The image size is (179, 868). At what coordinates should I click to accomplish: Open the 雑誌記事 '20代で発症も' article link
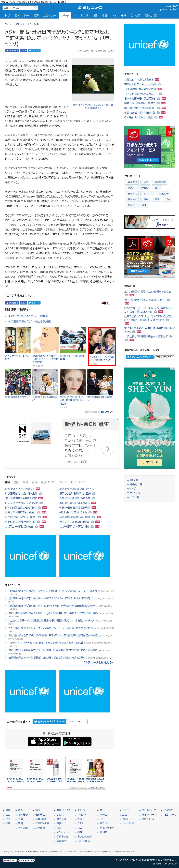coord(148,292)
